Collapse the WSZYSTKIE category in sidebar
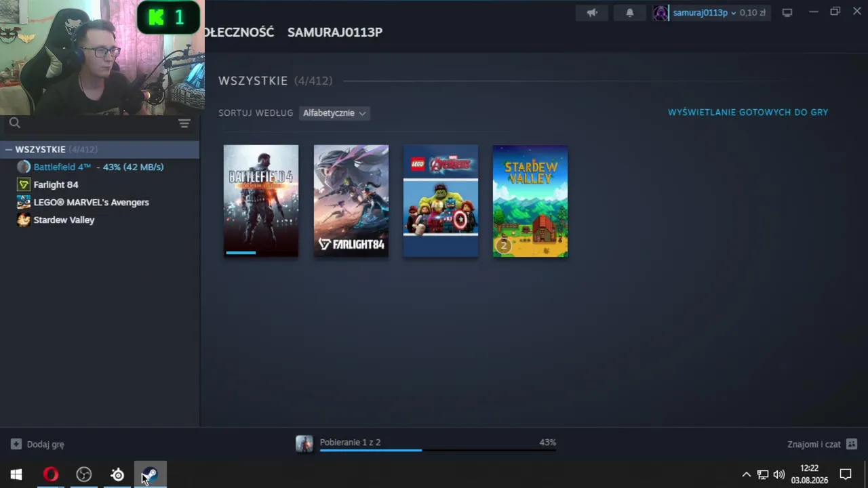 9,149
